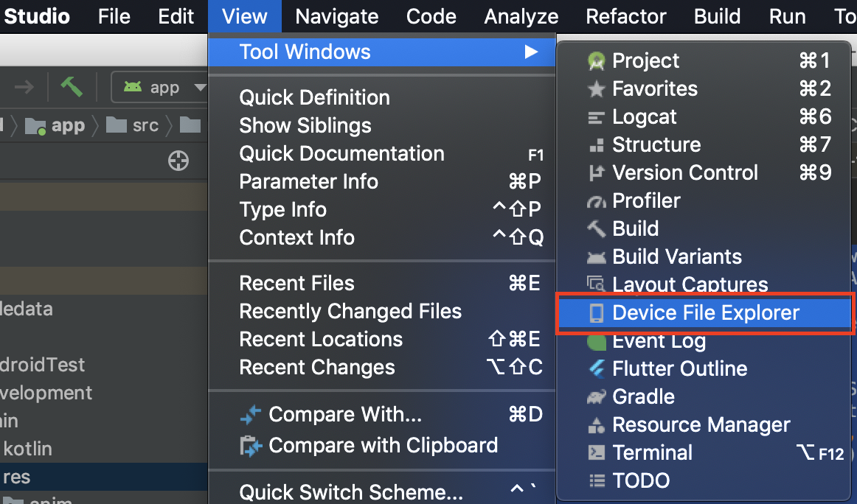The image size is (857, 504).
Task: Select Recent Files in the View menu
Action: click(296, 284)
